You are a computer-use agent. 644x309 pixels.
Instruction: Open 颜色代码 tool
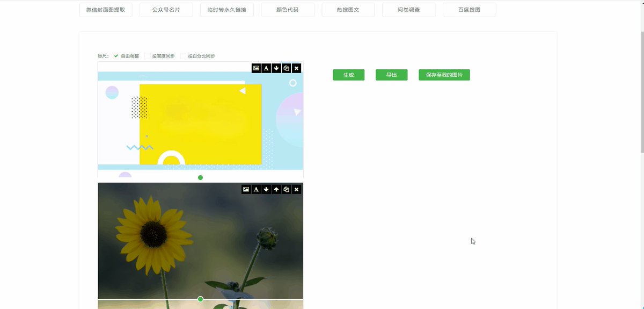(x=288, y=10)
